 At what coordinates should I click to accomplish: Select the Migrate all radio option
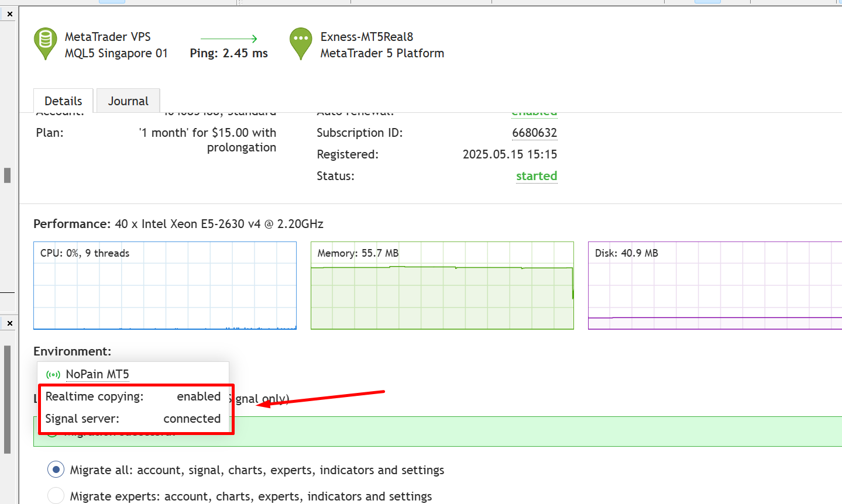tap(56, 470)
